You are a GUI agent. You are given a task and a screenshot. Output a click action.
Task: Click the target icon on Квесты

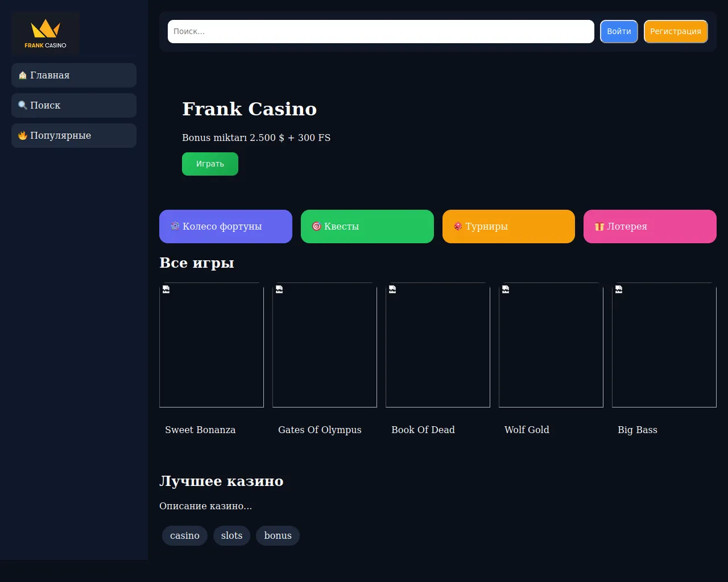click(317, 226)
